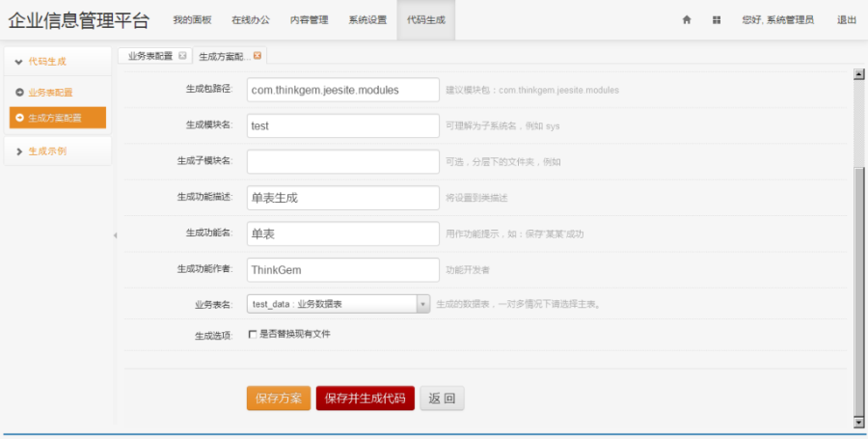This screenshot has width=868, height=439.
Task: Click 退出 to log out
Action: 847,20
